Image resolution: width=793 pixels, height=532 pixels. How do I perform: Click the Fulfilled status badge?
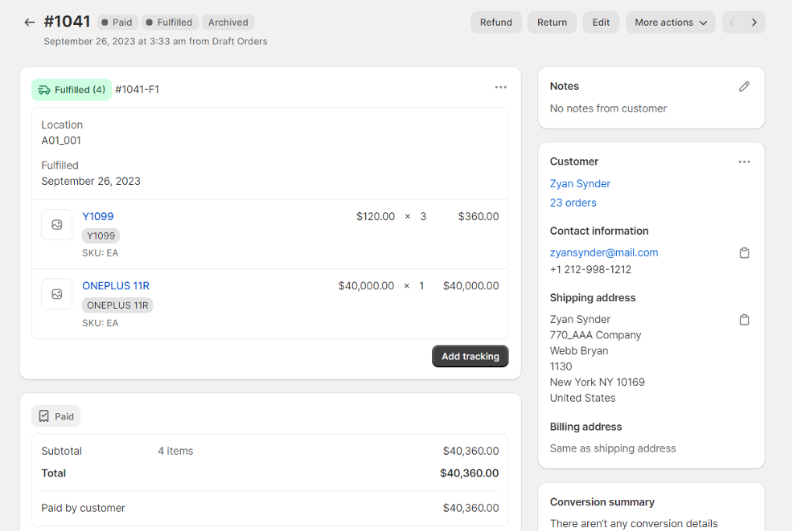coord(170,22)
